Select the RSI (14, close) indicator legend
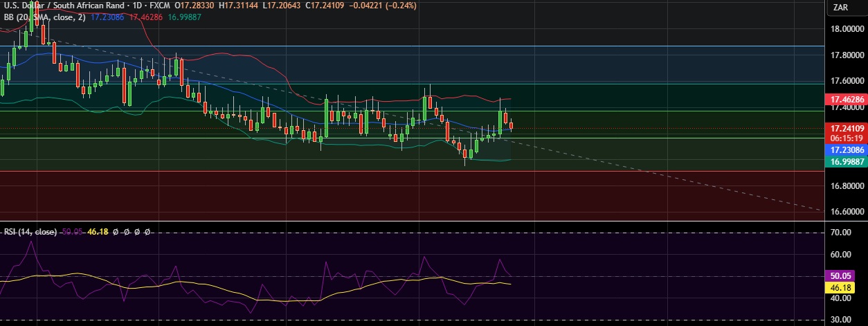The image size is (868, 326). click(x=28, y=231)
